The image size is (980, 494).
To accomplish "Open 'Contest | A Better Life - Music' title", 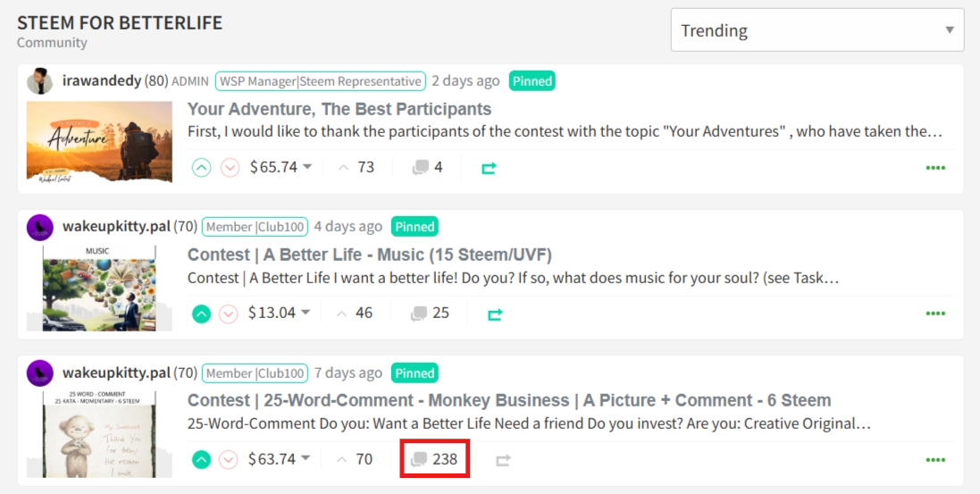I will [369, 255].
